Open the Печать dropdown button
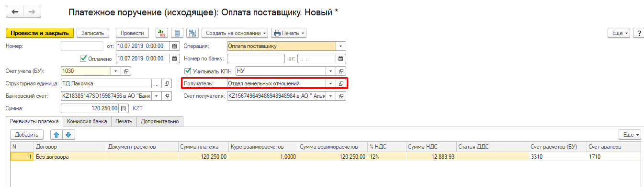 coord(289,33)
